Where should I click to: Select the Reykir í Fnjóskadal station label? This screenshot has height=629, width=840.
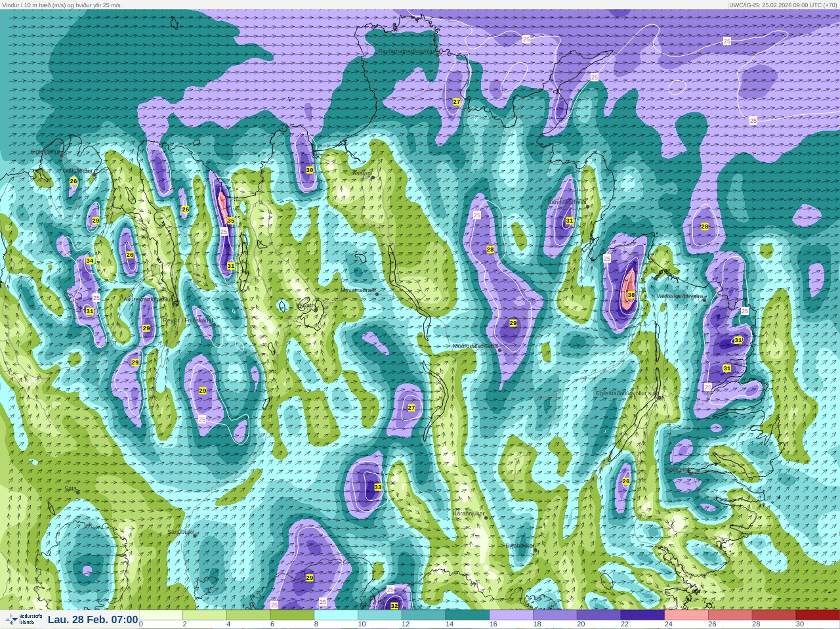[188, 320]
